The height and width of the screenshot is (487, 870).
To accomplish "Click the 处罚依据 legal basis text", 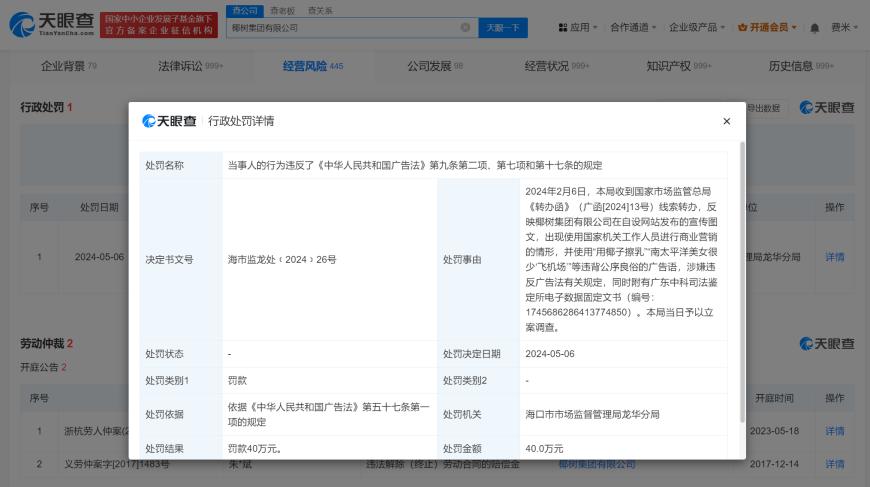I will [x=328, y=414].
